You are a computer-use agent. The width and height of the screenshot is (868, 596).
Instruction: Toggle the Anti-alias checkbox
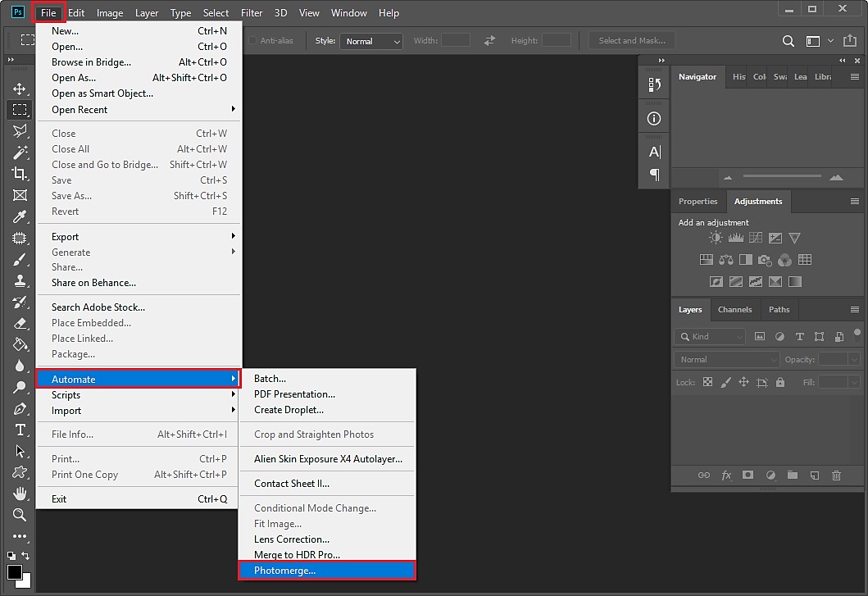tap(252, 40)
